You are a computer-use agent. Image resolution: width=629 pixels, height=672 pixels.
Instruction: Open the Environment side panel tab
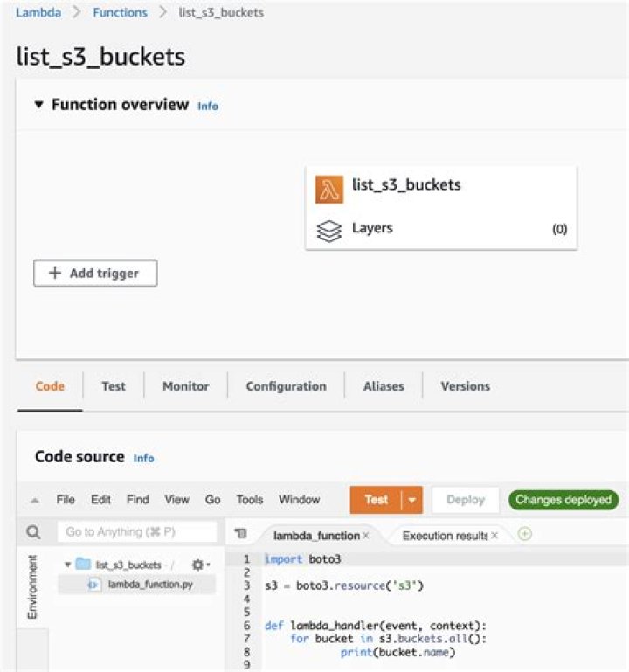pyautogui.click(x=32, y=586)
